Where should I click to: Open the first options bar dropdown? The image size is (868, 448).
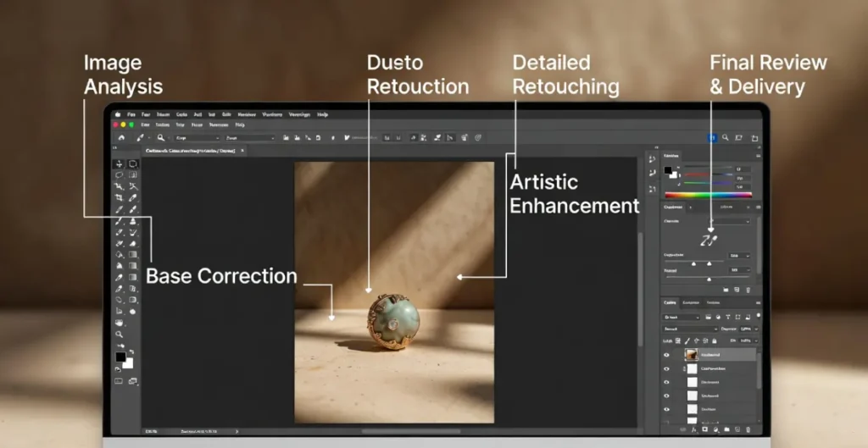[197, 138]
